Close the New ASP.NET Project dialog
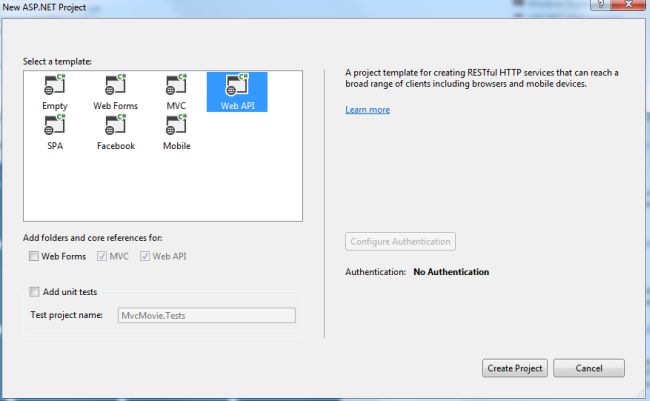Viewport: 650px width, 401px height. click(628, 5)
